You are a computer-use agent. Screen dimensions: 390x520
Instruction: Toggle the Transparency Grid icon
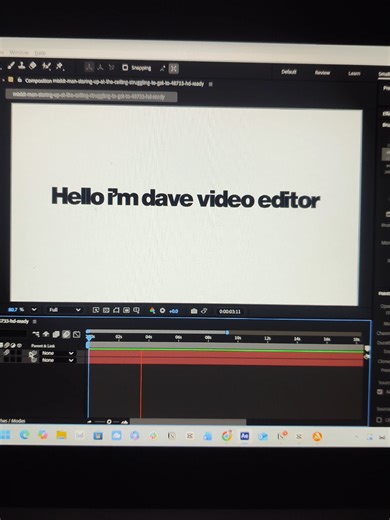(106, 310)
